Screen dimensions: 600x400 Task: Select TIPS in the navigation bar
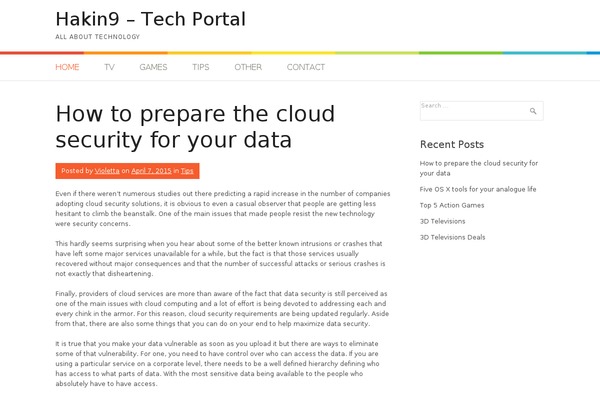pyautogui.click(x=201, y=67)
